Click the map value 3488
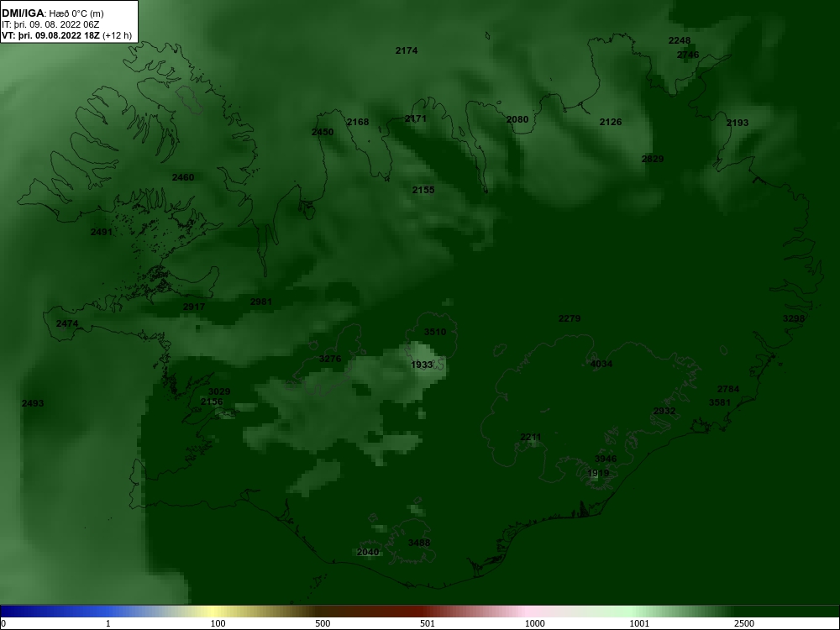This screenshot has width=840, height=630. pyautogui.click(x=419, y=543)
